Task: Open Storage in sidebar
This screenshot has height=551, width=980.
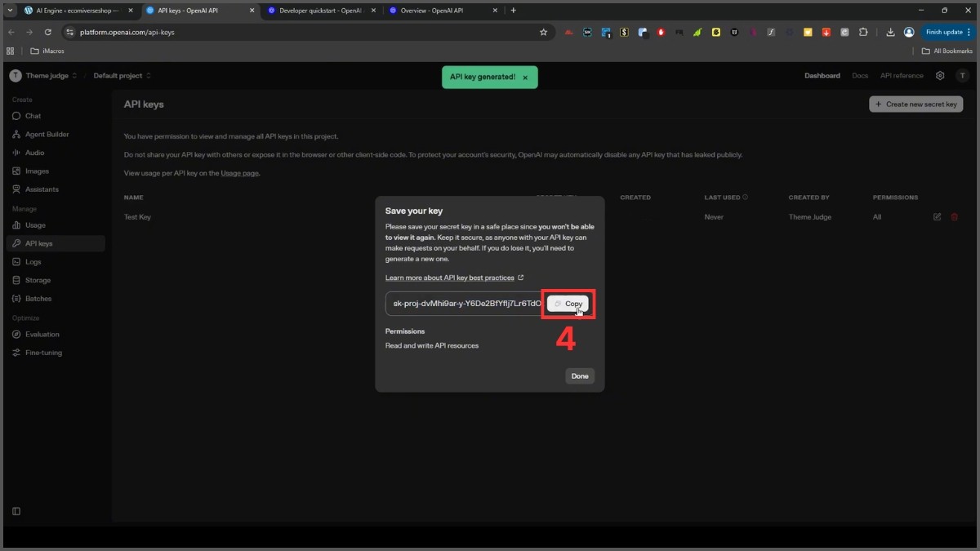Action: pos(38,280)
